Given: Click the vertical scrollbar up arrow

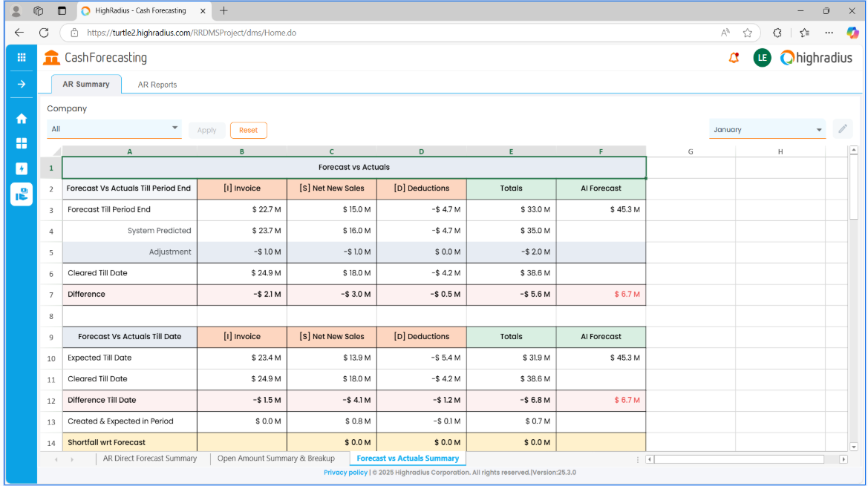Looking at the screenshot, I should pos(854,150).
